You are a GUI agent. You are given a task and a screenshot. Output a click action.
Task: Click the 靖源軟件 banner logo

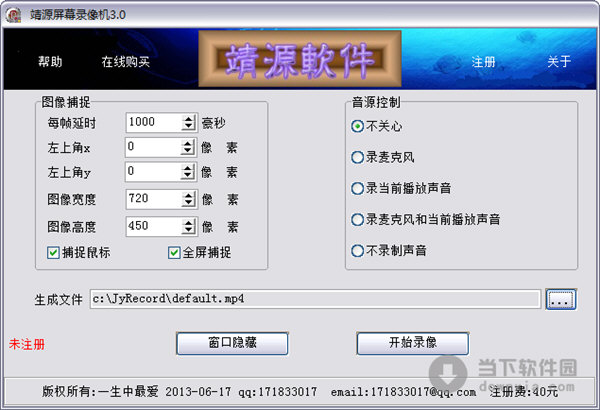300,59
